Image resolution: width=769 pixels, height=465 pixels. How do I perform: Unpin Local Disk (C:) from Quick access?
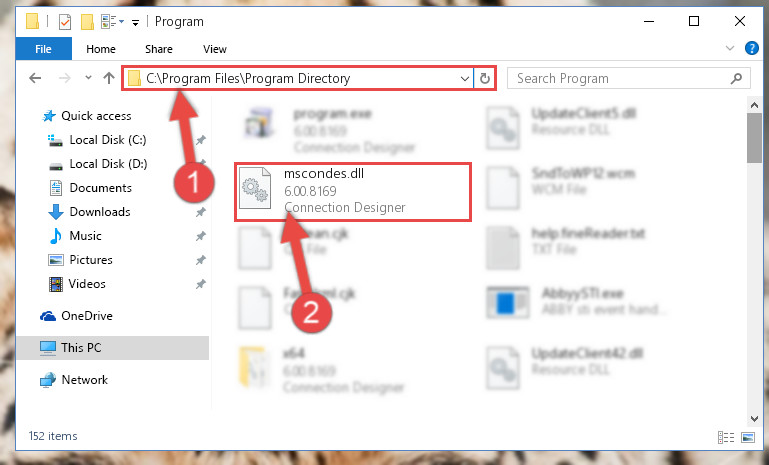(201, 140)
